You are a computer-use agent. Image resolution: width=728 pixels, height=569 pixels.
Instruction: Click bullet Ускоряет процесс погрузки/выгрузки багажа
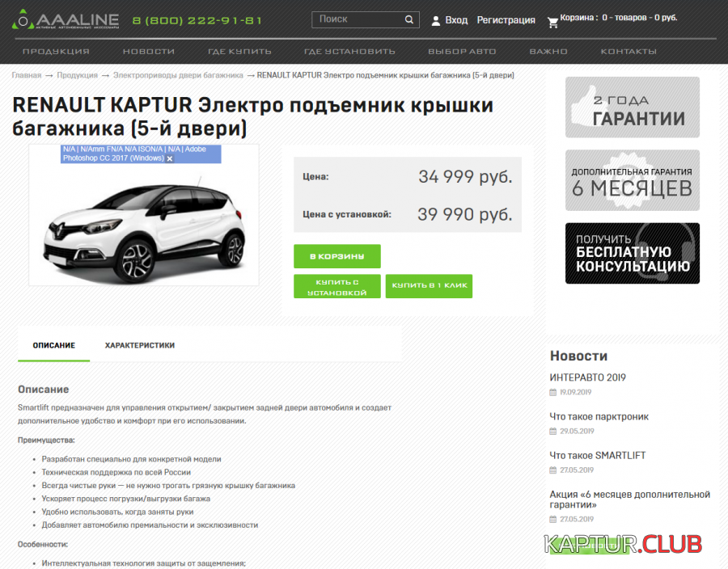(x=126, y=499)
